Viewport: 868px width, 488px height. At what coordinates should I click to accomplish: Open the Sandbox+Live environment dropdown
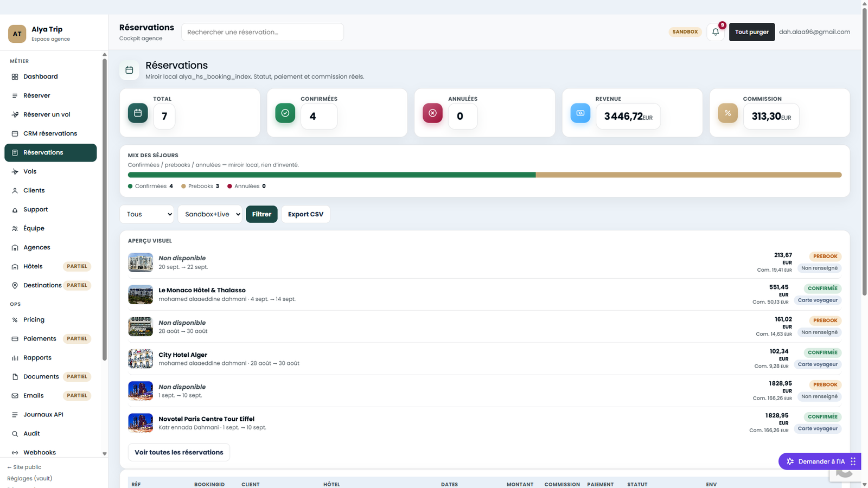click(x=210, y=214)
